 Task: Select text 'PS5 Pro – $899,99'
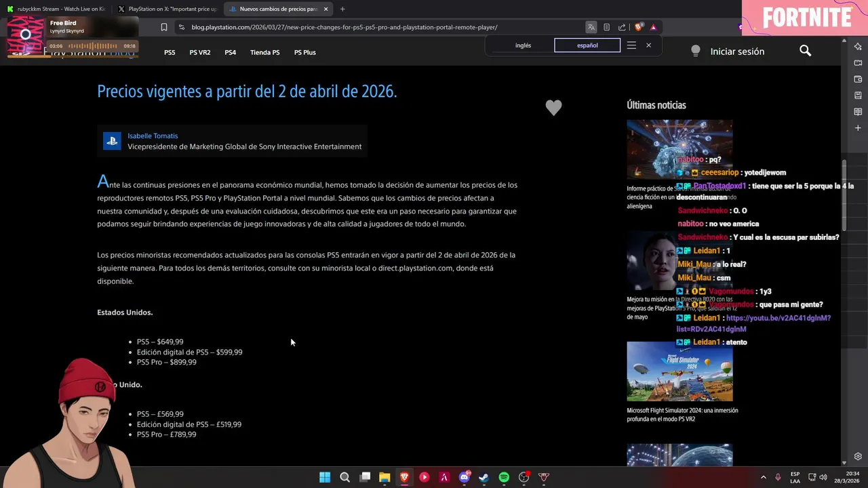pyautogui.click(x=167, y=362)
